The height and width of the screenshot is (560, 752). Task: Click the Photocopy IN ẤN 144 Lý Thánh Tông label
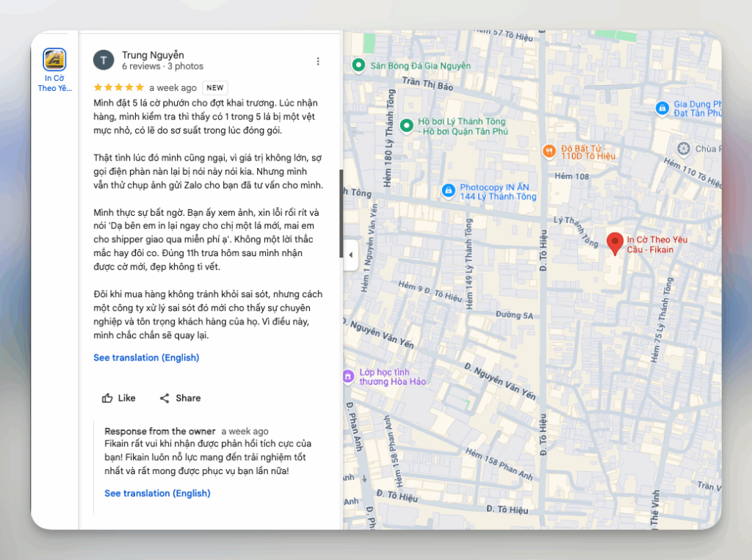[498, 192]
